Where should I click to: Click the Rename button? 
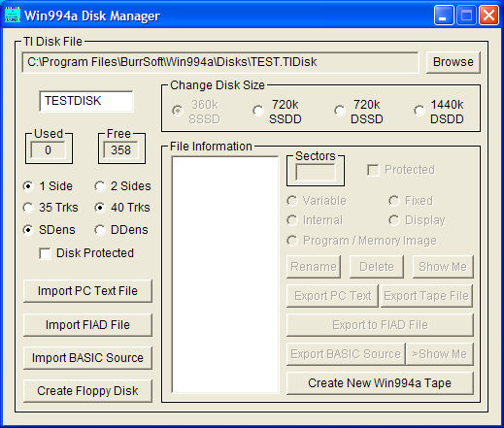(x=314, y=267)
